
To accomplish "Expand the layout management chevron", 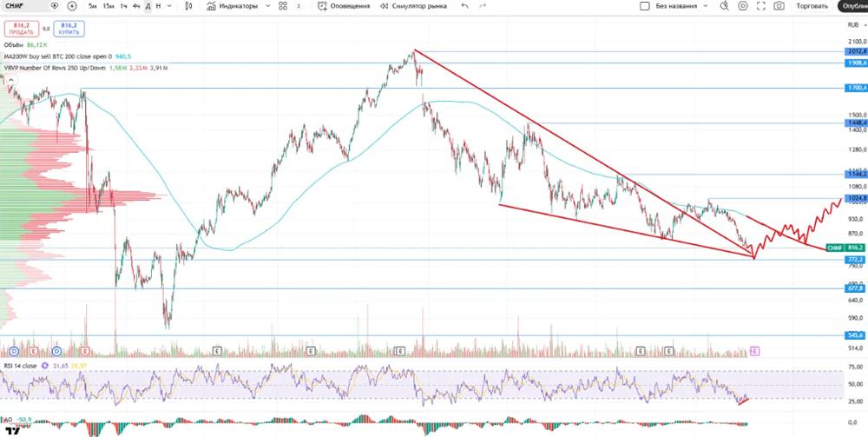I will click(705, 6).
